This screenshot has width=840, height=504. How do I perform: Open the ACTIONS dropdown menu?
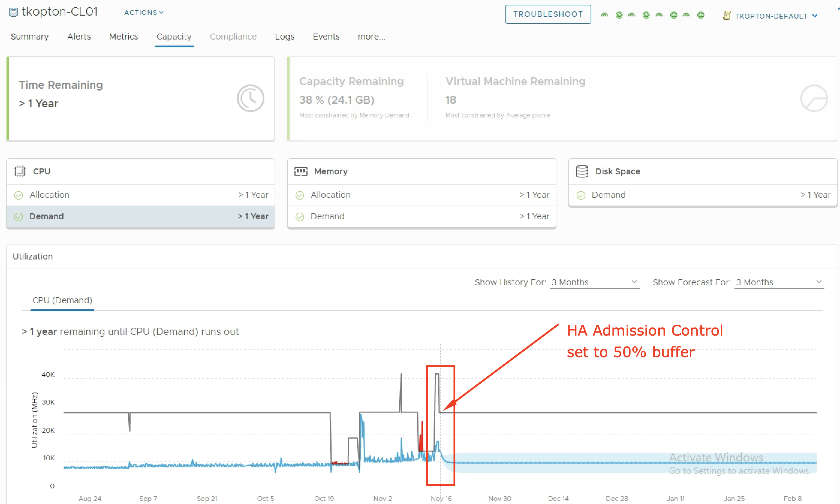[143, 13]
